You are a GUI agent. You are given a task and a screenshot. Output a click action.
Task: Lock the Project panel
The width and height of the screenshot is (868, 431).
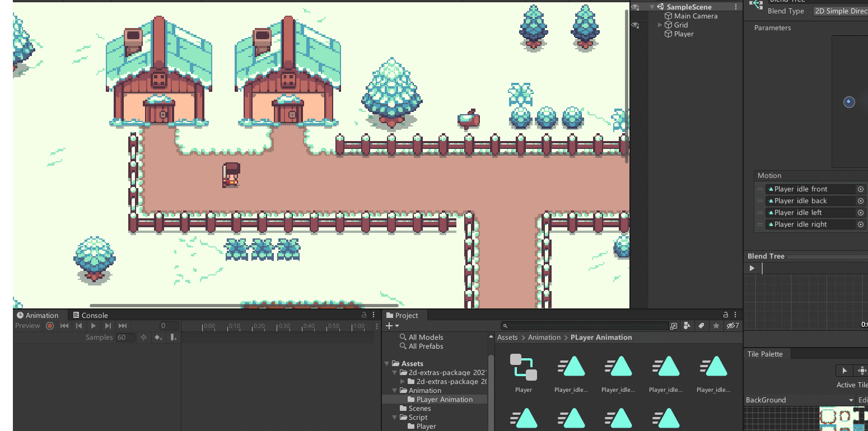(x=726, y=315)
